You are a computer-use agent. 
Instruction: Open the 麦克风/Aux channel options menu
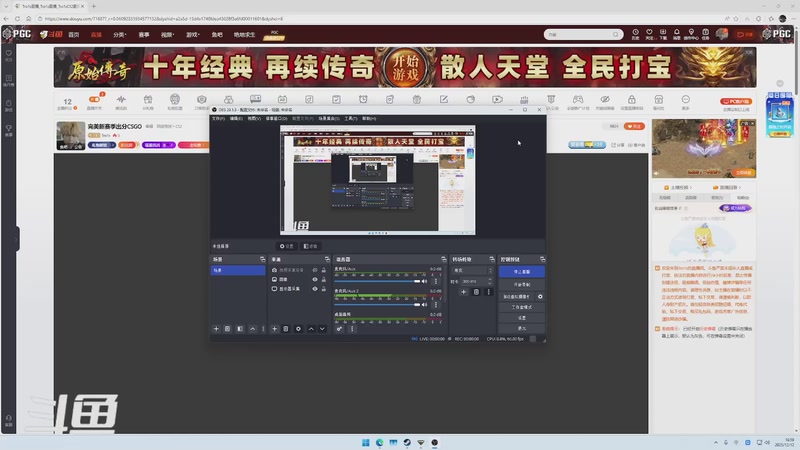click(x=436, y=281)
